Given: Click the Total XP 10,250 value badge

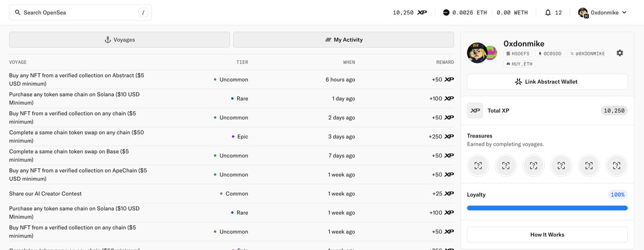Looking at the screenshot, I should [x=614, y=111].
